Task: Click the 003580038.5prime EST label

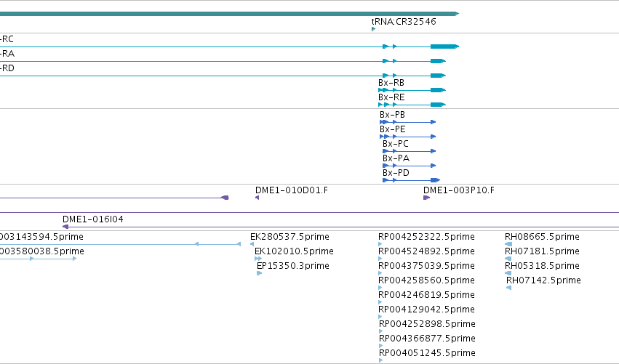Action: 42,251
